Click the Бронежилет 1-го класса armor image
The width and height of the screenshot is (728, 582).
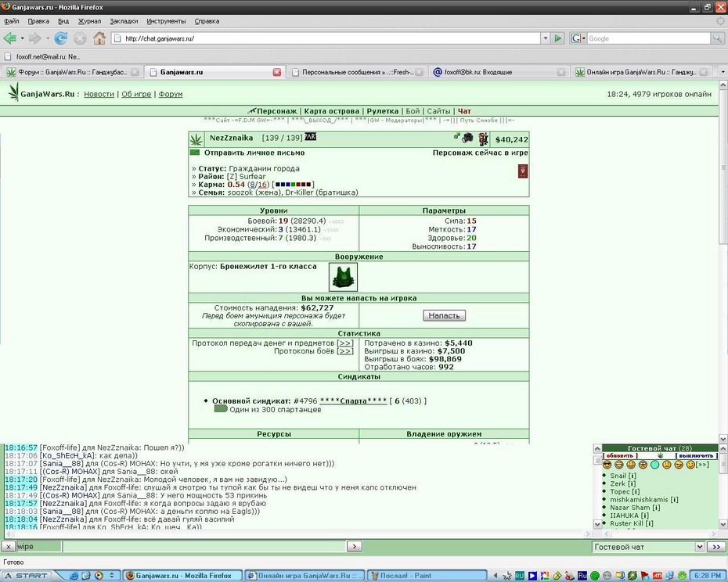(x=343, y=277)
